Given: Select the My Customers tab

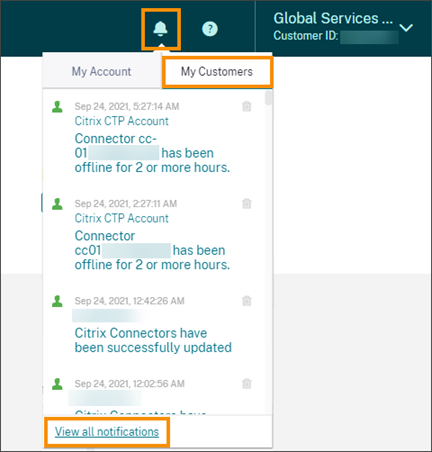Looking at the screenshot, I should click(x=217, y=72).
